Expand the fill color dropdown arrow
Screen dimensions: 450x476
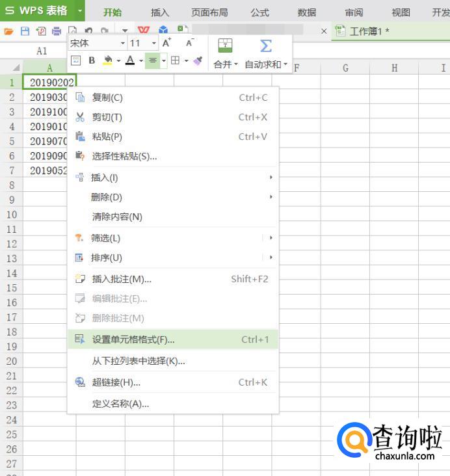tap(118, 60)
